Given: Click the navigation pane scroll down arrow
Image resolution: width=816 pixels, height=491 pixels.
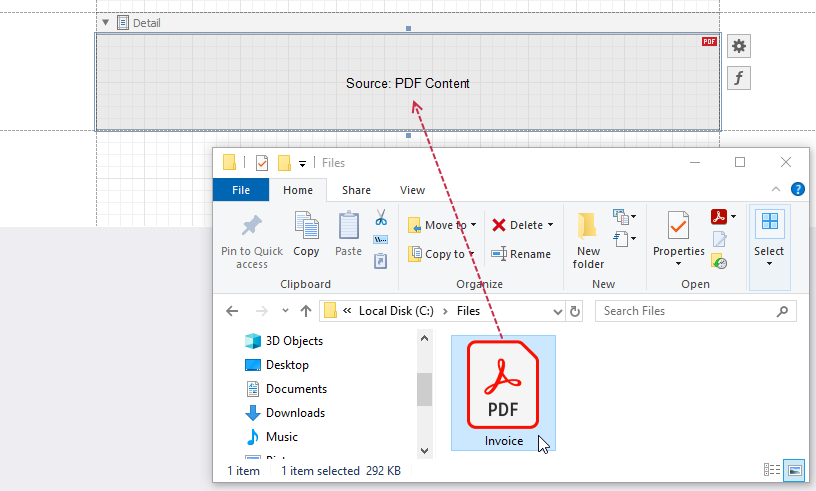Looking at the screenshot, I should pyautogui.click(x=424, y=451).
